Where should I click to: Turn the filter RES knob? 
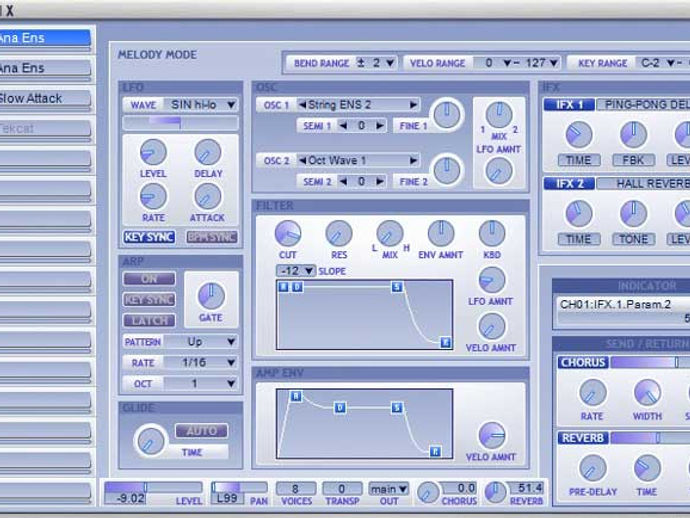(x=339, y=233)
